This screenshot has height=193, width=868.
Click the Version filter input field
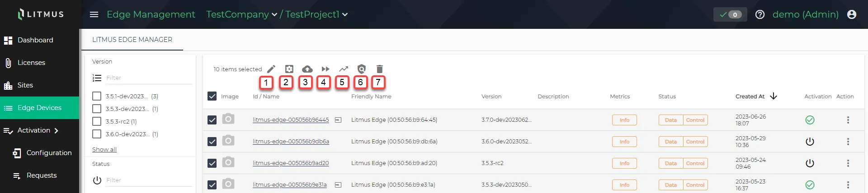149,78
